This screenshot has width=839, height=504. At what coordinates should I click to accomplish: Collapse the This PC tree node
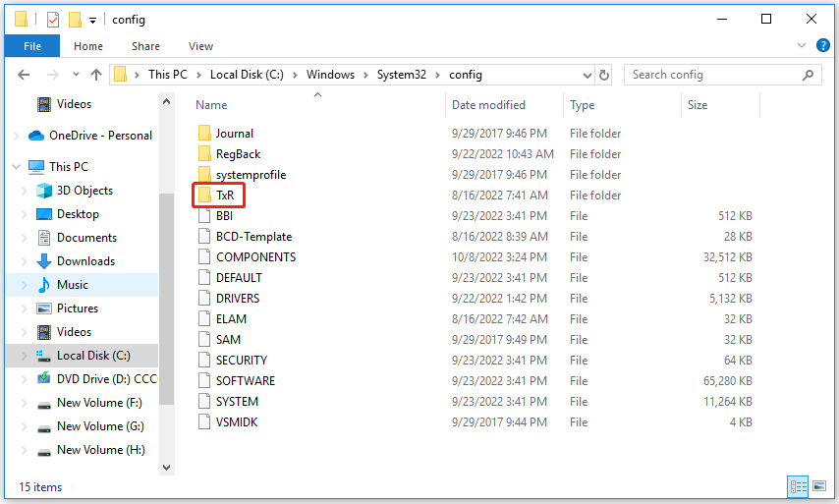17,167
